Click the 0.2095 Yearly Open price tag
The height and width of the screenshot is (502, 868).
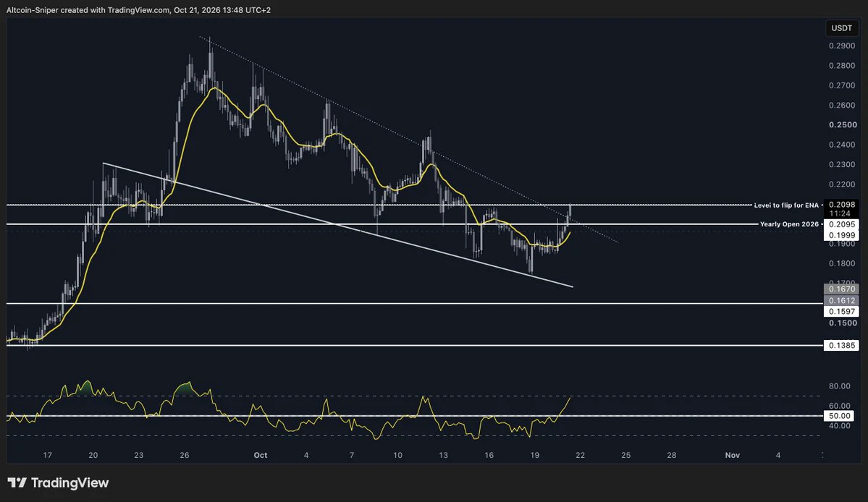click(x=841, y=224)
